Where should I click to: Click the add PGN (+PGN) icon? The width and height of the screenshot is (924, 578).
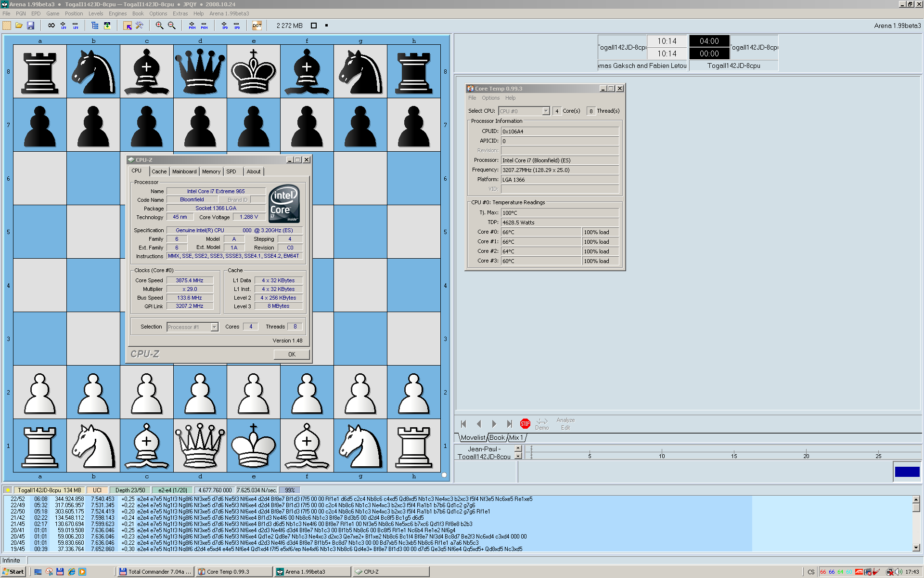192,26
